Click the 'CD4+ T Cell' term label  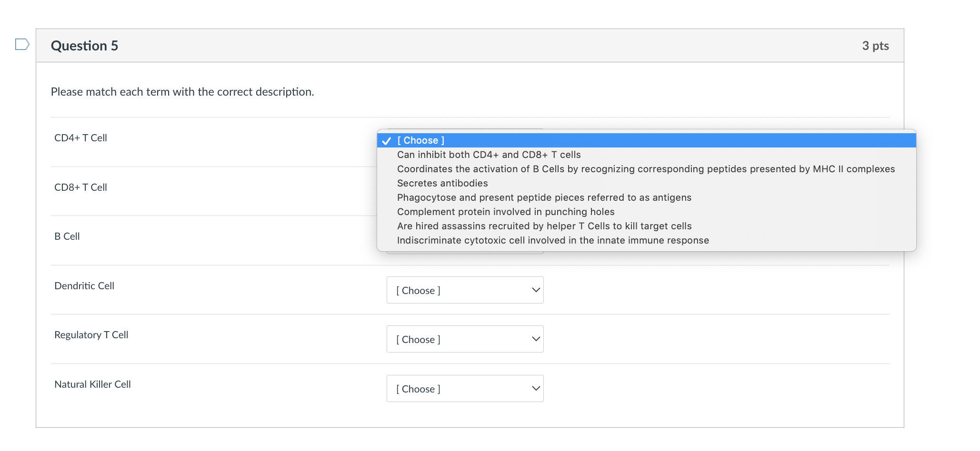pyautogui.click(x=80, y=138)
